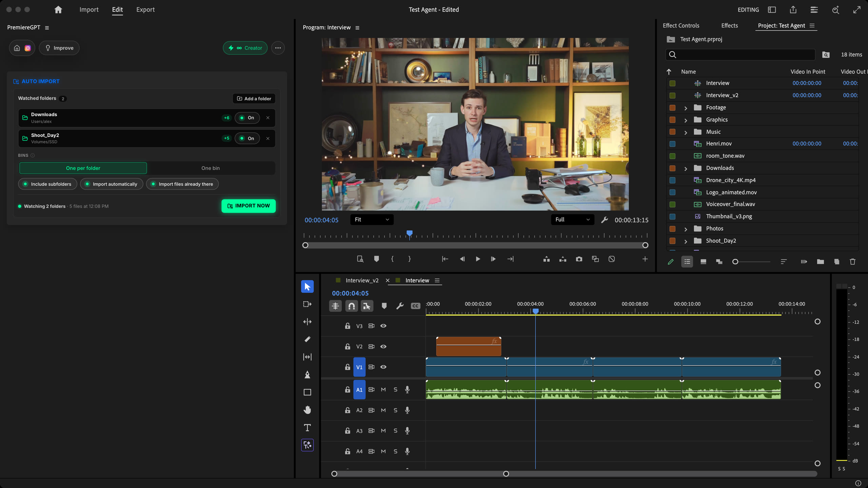The height and width of the screenshot is (488, 868).
Task: Expand the Graphics bin
Action: (x=685, y=120)
